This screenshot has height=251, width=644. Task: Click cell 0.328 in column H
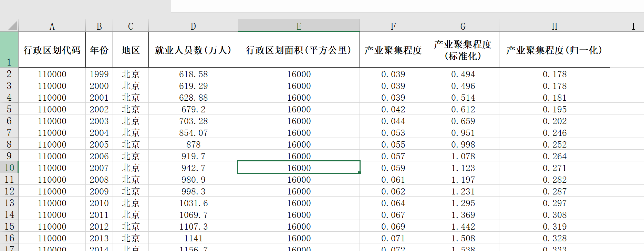click(x=554, y=238)
